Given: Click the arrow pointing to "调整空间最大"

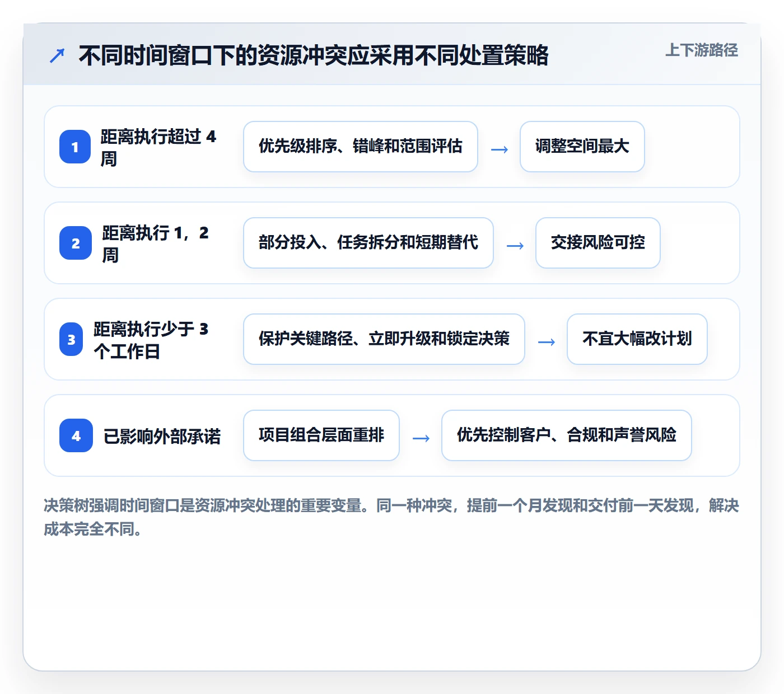Looking at the screenshot, I should tap(499, 149).
